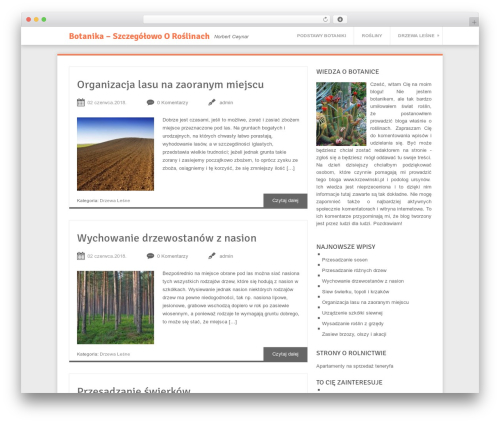Click admin author link on Wychowanie drzewostanów post

[226, 256]
